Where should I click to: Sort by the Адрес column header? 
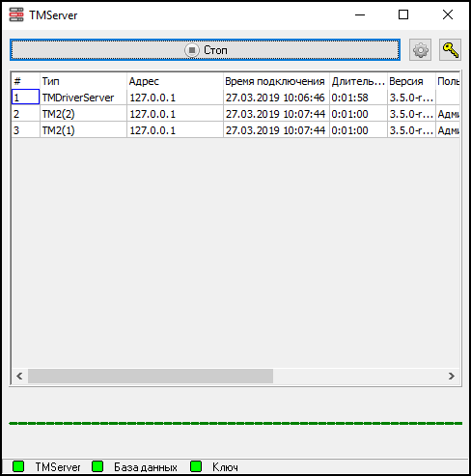point(175,81)
